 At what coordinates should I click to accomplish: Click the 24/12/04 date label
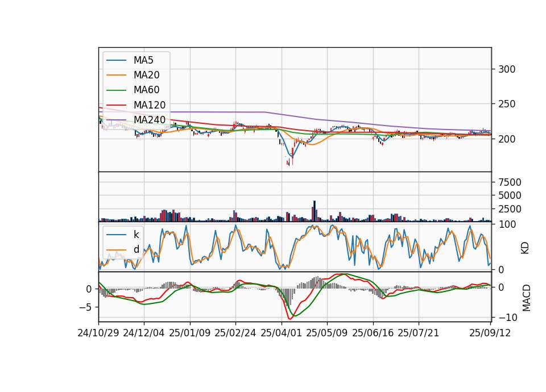143,333
